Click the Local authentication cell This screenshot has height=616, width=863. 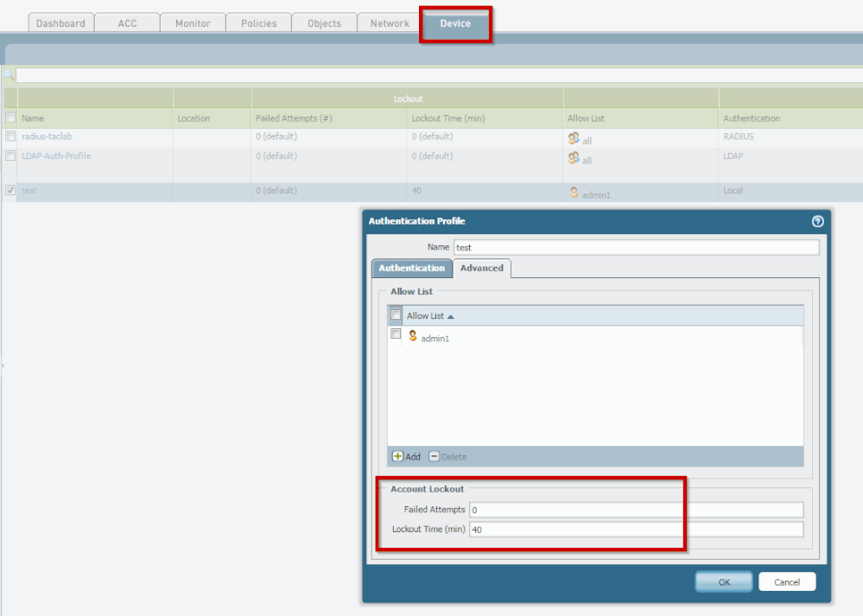733,190
